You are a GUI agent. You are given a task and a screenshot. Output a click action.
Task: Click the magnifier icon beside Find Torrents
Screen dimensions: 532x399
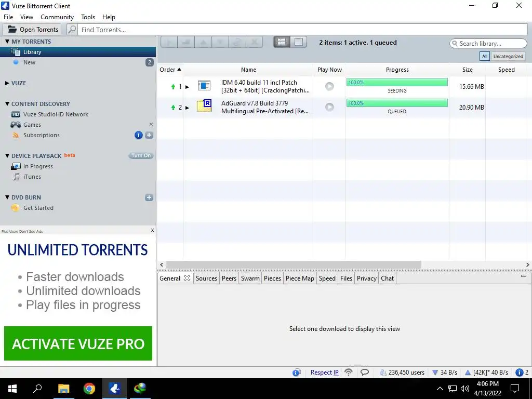coord(72,30)
